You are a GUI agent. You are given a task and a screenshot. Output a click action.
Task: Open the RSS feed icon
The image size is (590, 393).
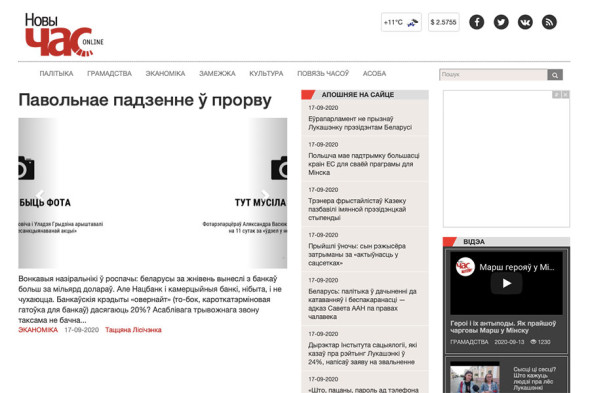(x=549, y=22)
